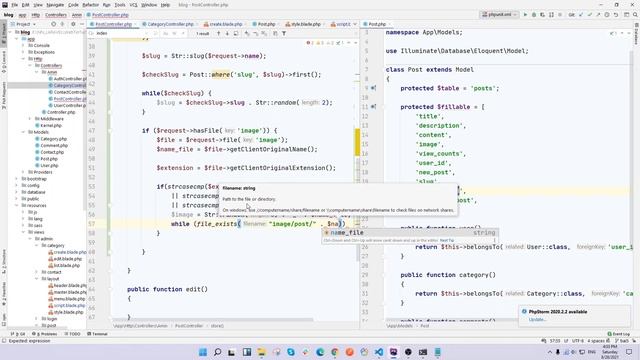The height and width of the screenshot is (360, 640).
Task: Open phpunit.xml run configuration dropdown
Action: (499, 15)
